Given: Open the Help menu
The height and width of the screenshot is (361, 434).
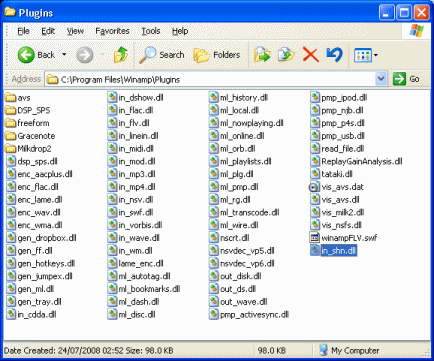Looking at the screenshot, I should [180, 31].
